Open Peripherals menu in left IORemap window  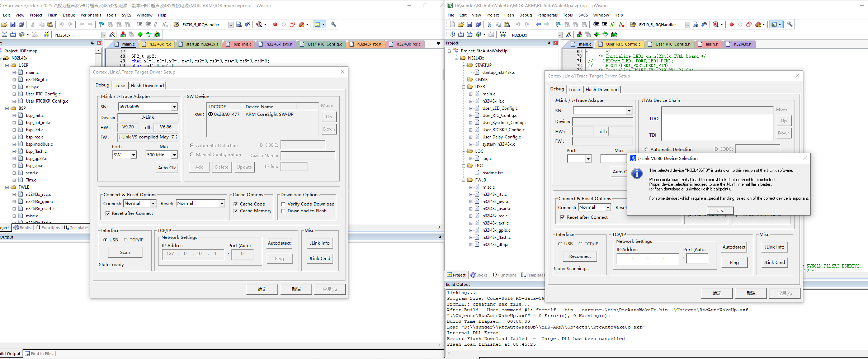click(91, 15)
